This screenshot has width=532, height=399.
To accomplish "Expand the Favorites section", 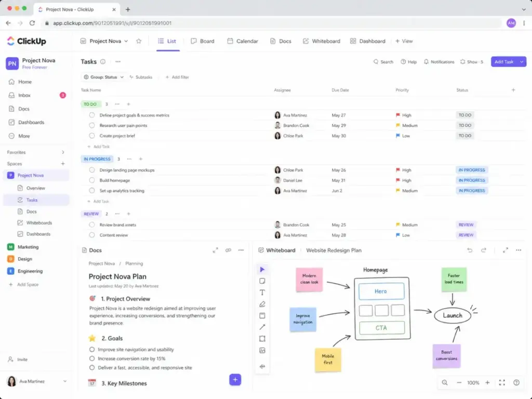I will 63,152.
